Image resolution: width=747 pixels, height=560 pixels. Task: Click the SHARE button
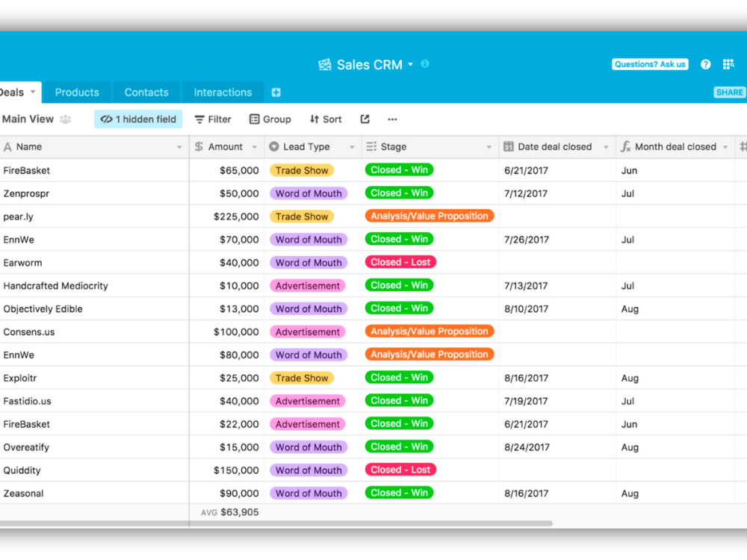point(729,93)
